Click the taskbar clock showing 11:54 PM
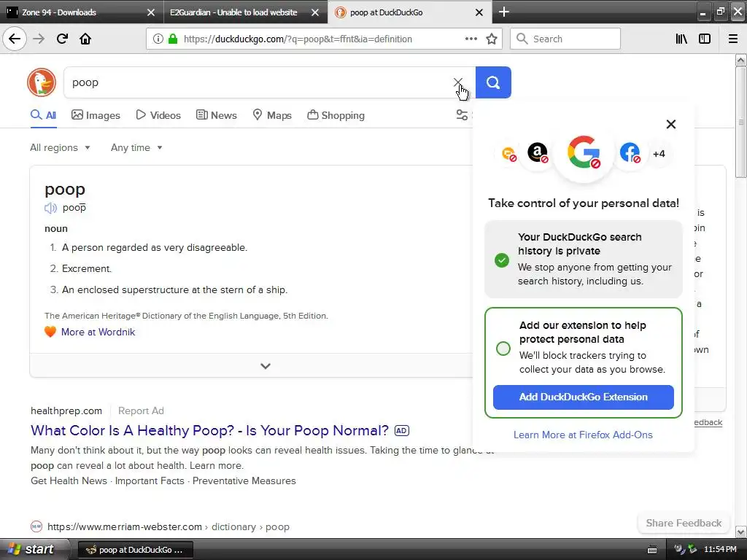Image resolution: width=747 pixels, height=560 pixels. 720,550
